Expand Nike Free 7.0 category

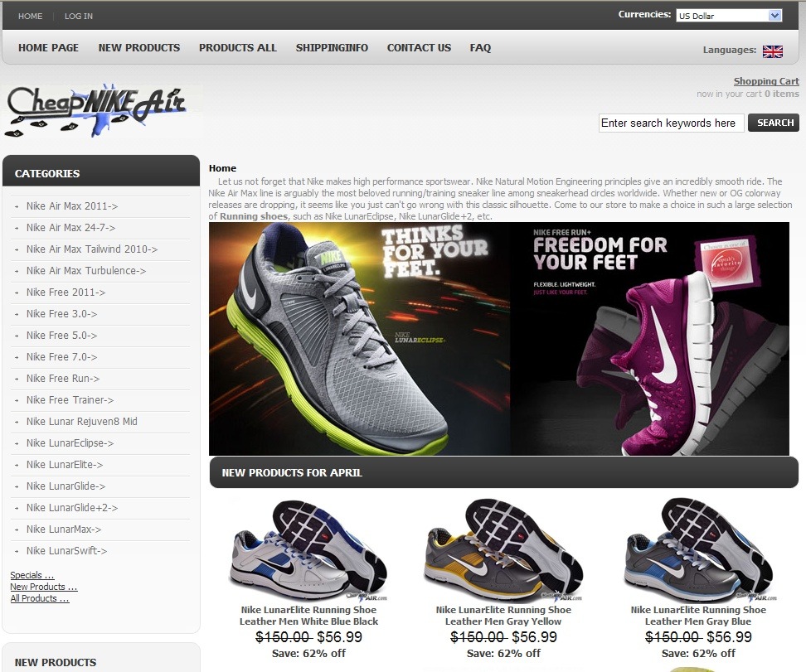tap(61, 357)
